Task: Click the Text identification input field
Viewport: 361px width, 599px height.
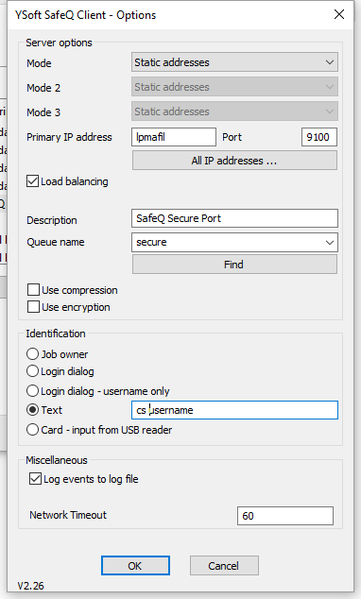Action: pos(234,410)
